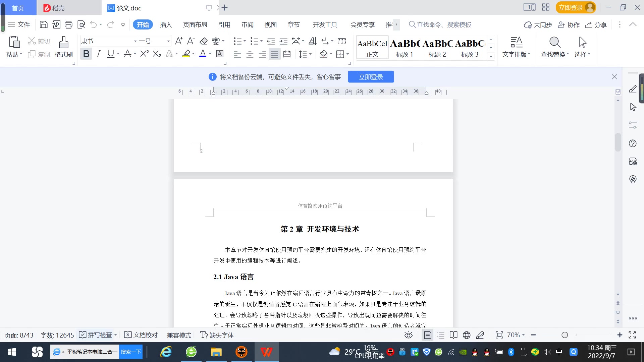Click the Print icon in quick access
Screen dimensions: 644x362
tap(68, 24)
